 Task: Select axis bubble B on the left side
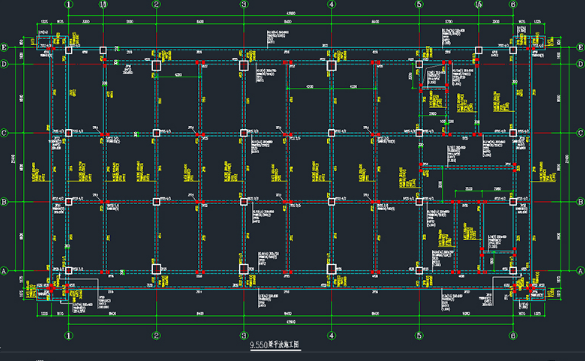click(4, 202)
